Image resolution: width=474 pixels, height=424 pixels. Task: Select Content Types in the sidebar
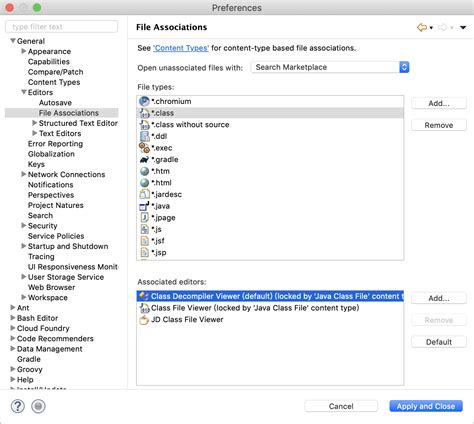click(54, 82)
